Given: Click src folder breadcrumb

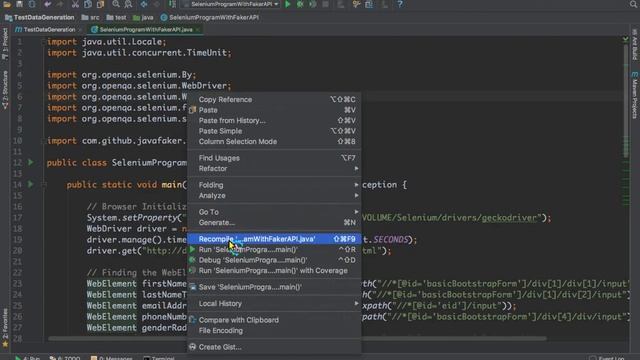Looking at the screenshot, I should pyautogui.click(x=91, y=18).
